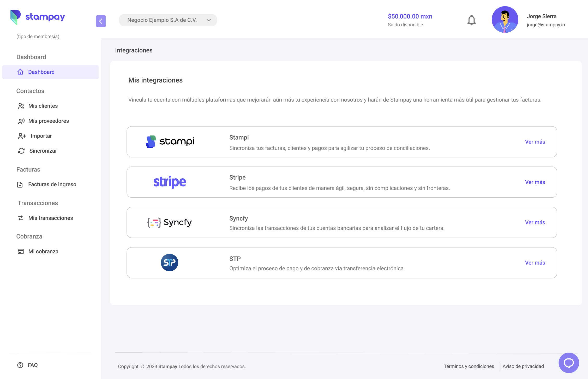Screen dimensions: 588x379
Task: Click Ver más for Stripe
Action: tap(535, 182)
